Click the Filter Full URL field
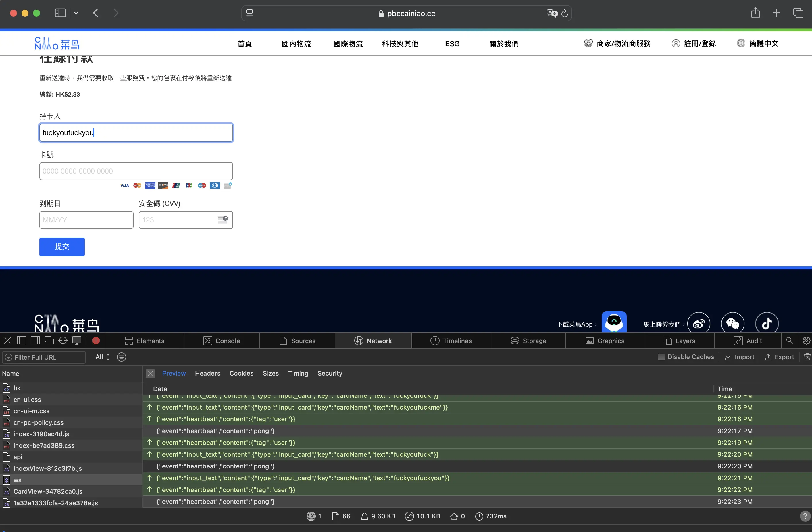This screenshot has width=812, height=532. tap(44, 357)
